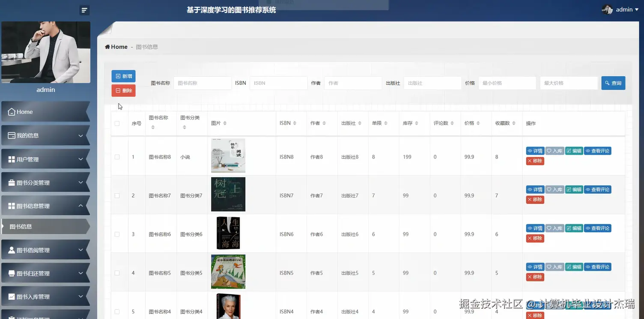Screen dimensions: 644x319
Task: Expand the 我的信息 sidebar menu
Action: (x=45, y=135)
